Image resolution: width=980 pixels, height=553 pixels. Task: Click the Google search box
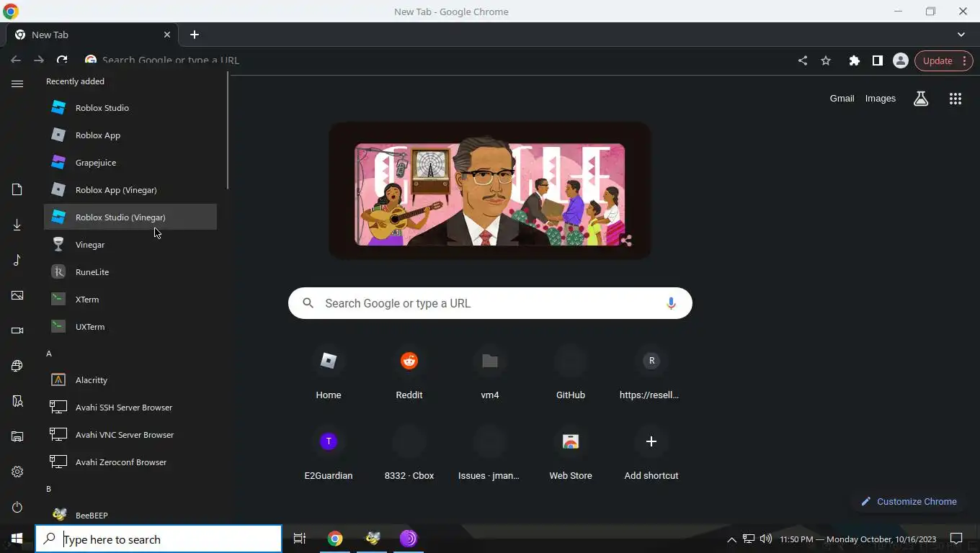[x=490, y=303]
